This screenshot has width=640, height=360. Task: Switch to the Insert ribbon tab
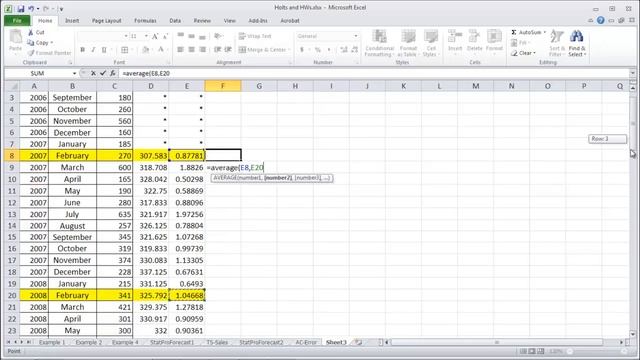point(72,20)
